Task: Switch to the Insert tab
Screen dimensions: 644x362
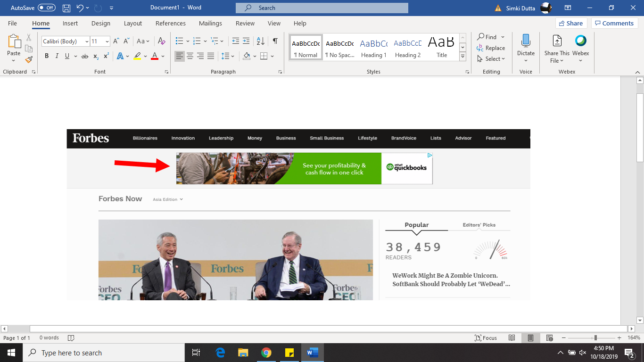Action: click(70, 23)
